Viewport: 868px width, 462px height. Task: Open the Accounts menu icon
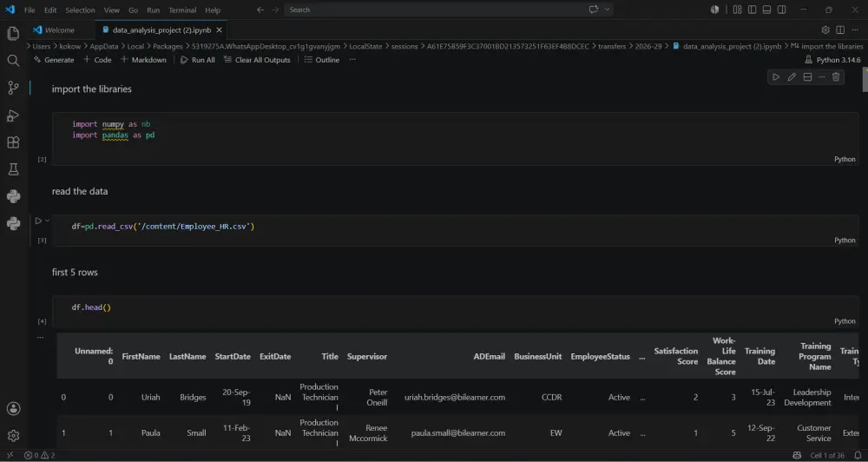coord(13,409)
